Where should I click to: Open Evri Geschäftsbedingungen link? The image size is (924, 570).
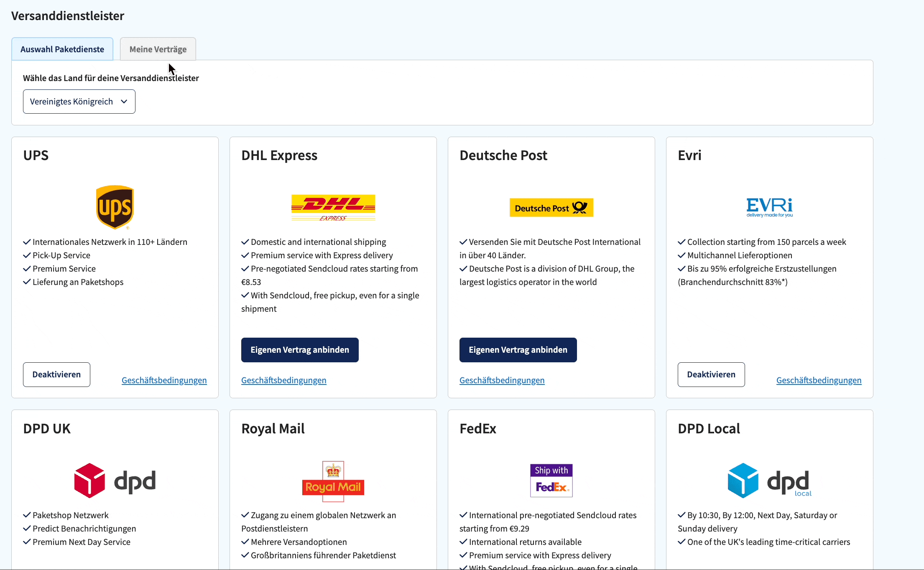click(x=819, y=380)
